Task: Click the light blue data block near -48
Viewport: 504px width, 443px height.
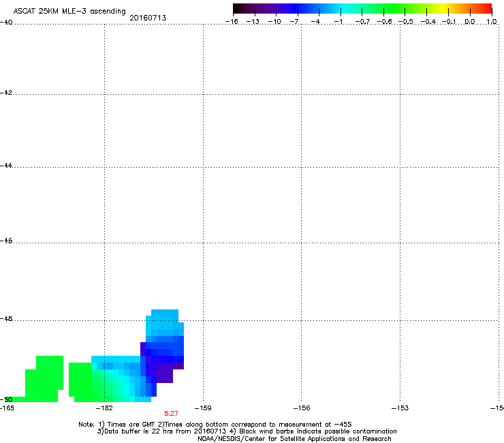Action: click(165, 322)
